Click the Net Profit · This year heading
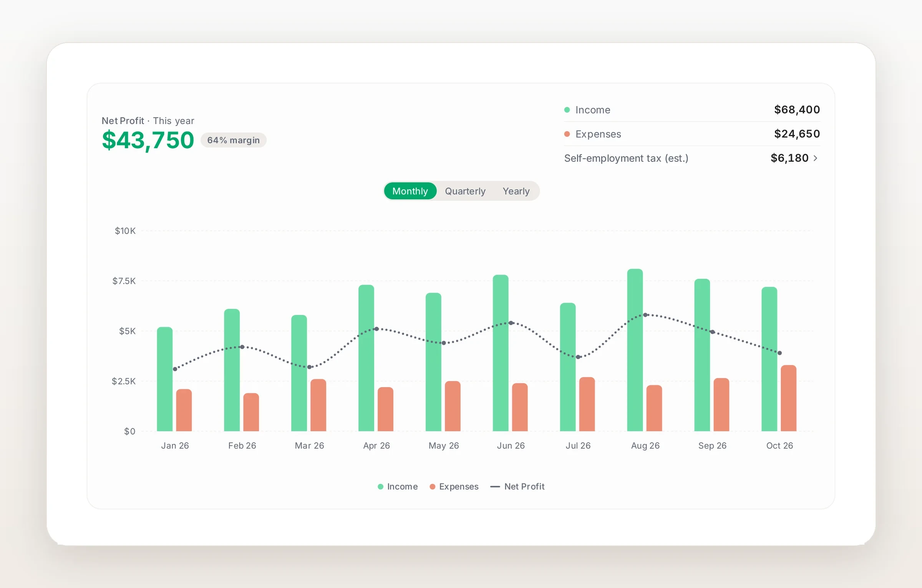The height and width of the screenshot is (588, 922). pos(148,121)
